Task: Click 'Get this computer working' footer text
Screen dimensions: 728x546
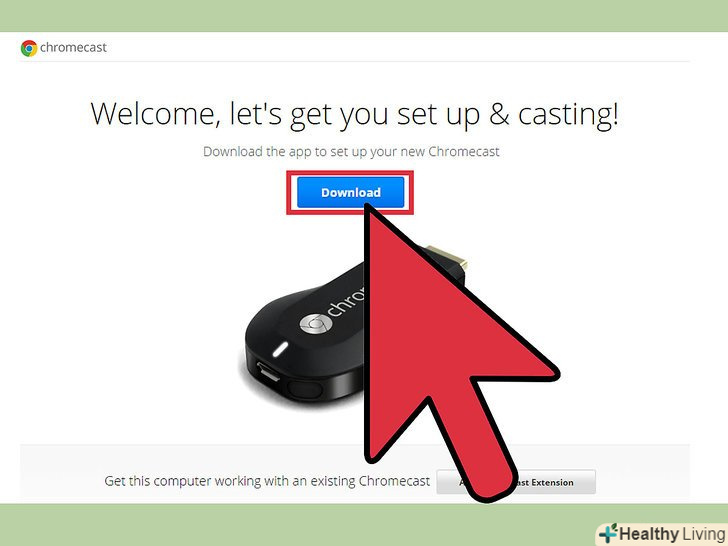Action: pyautogui.click(x=267, y=481)
